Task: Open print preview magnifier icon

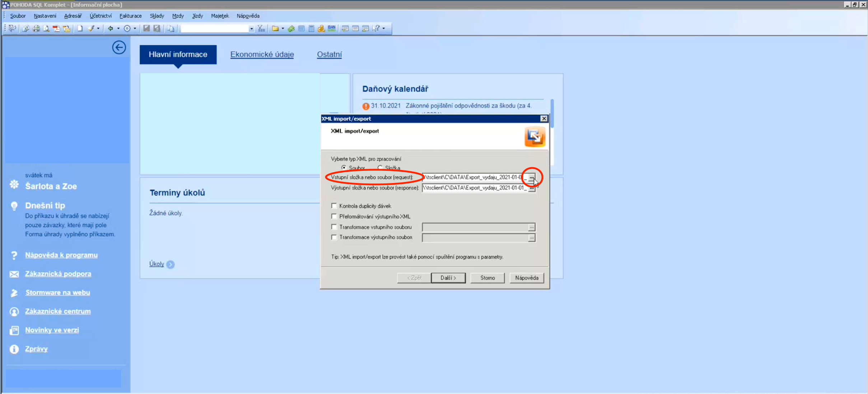Action: pyautogui.click(x=46, y=28)
